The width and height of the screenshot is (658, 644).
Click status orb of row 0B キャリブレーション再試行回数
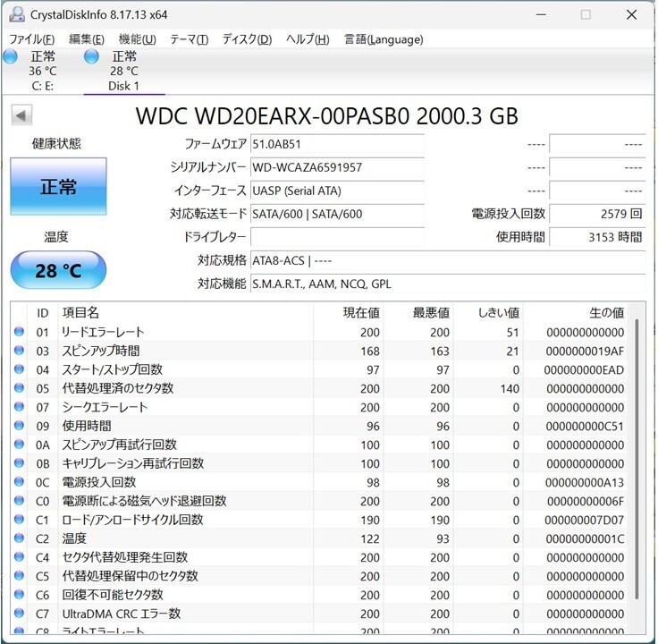[x=19, y=462]
